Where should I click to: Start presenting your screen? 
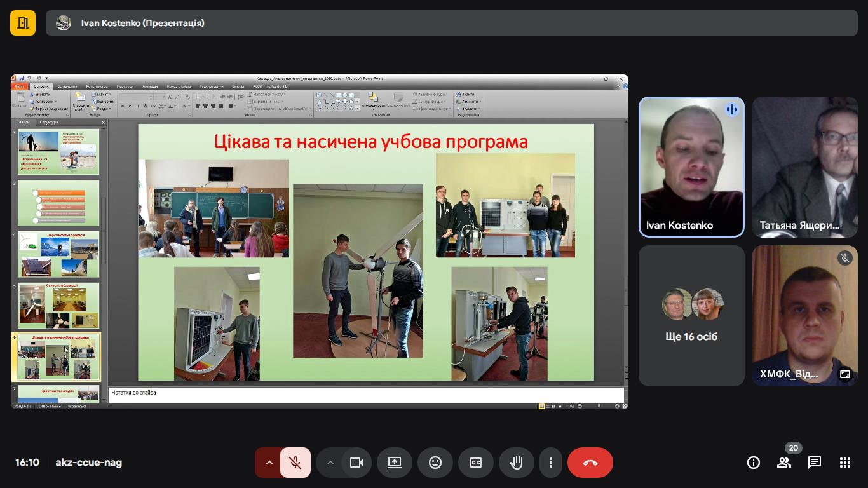point(395,463)
